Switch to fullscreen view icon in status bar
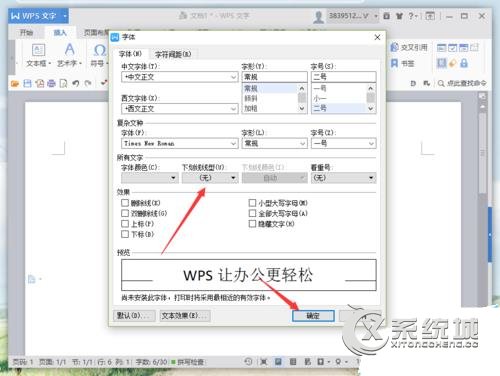Screen dimensions: 500x376 click(263, 362)
